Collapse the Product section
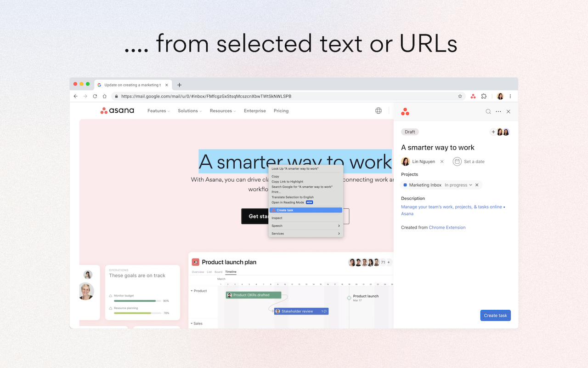 pyautogui.click(x=192, y=291)
